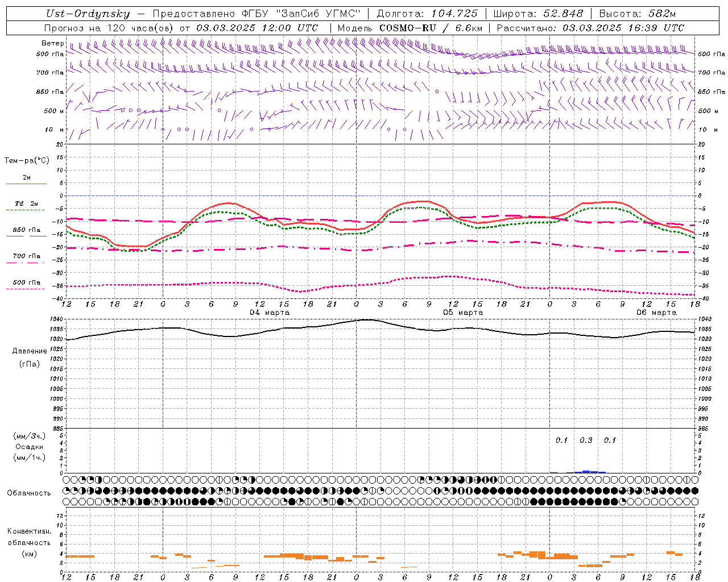Click the Высота: 582м value
Viewport: 728px width, 582px height.
[637, 14]
